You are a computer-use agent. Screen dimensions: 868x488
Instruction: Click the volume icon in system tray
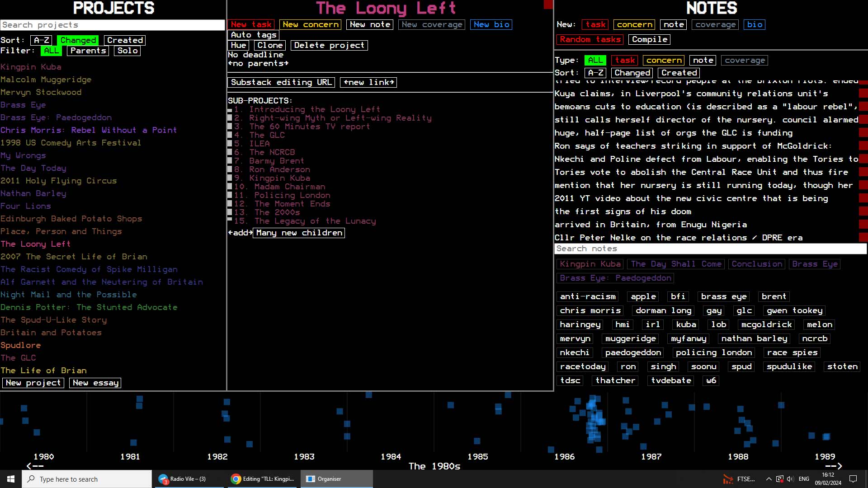(x=790, y=479)
